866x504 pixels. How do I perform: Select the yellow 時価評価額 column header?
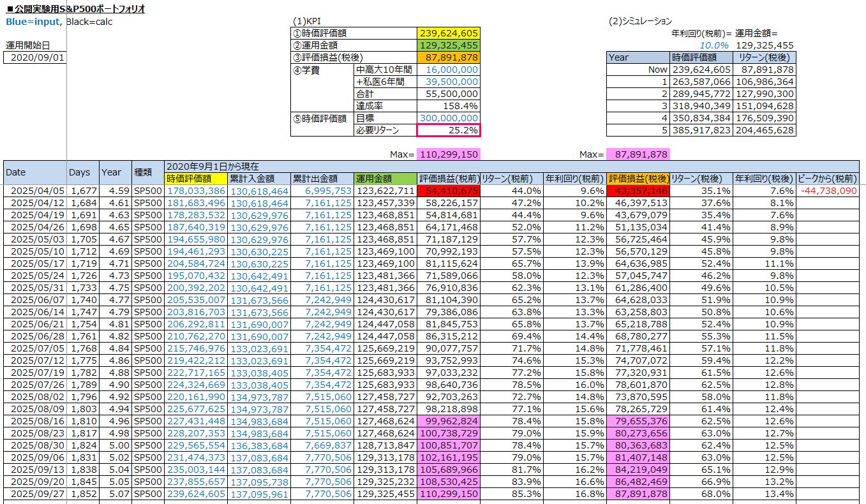[x=195, y=179]
